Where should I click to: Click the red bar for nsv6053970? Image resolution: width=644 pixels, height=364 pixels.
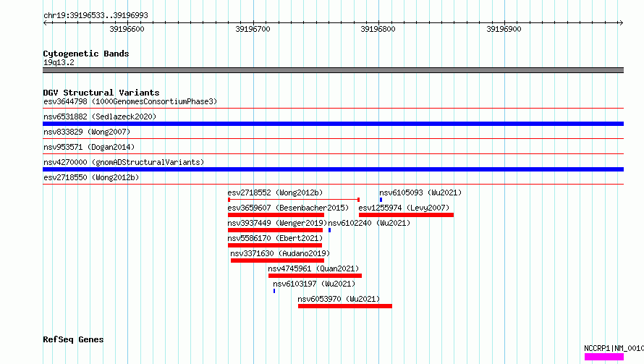[345, 306]
